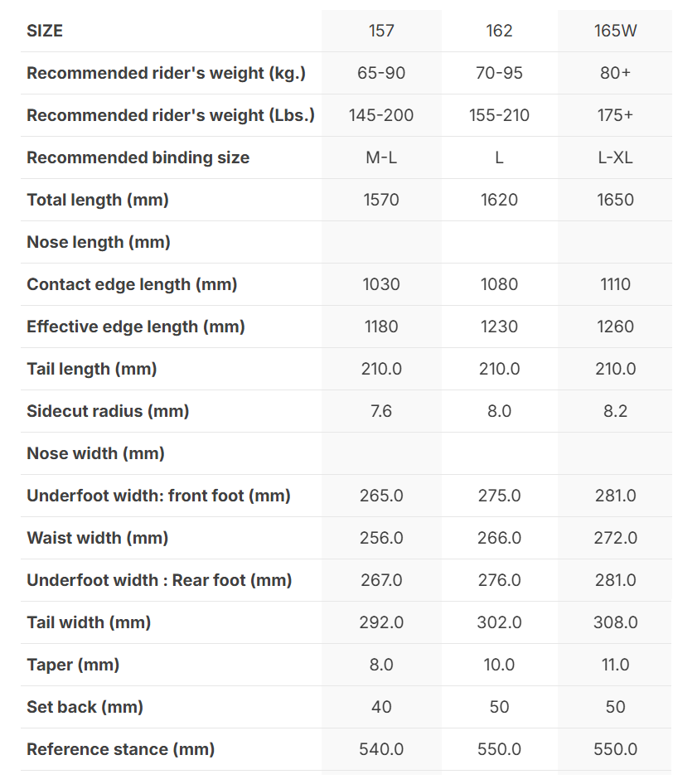Select the 540.0 reference stance cell

click(x=381, y=749)
